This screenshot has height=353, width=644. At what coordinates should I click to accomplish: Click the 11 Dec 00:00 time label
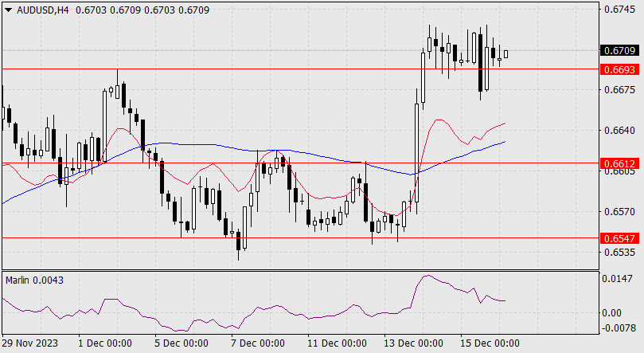[337, 343]
